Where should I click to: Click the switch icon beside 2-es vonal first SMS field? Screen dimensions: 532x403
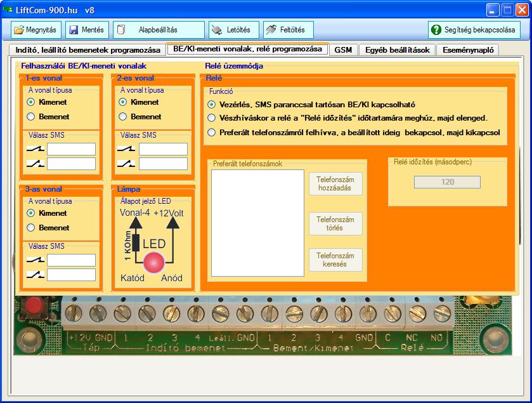126,149
